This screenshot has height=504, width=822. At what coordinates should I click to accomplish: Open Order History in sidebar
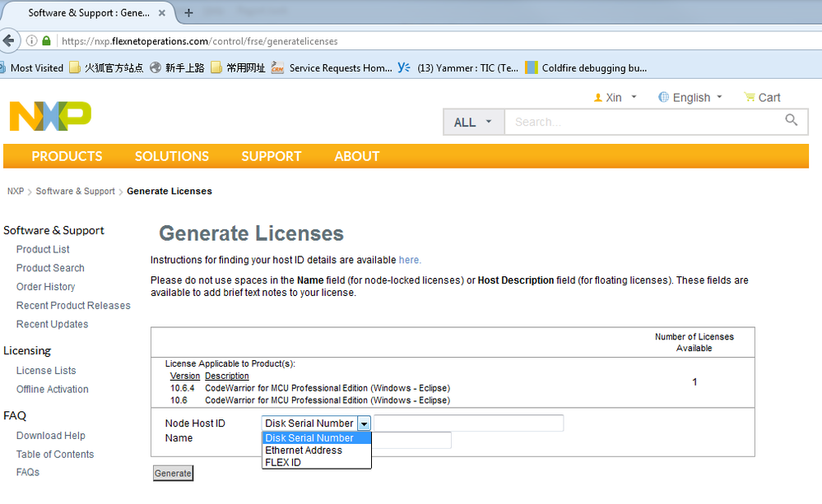tap(45, 287)
